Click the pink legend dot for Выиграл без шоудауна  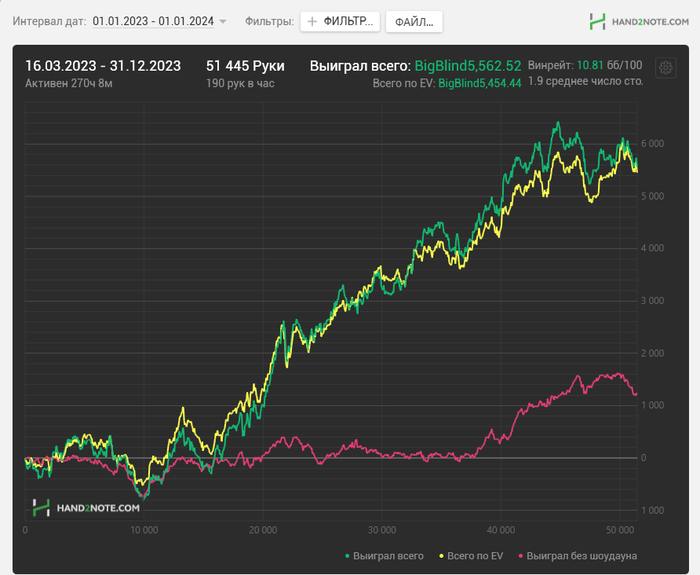(521, 556)
